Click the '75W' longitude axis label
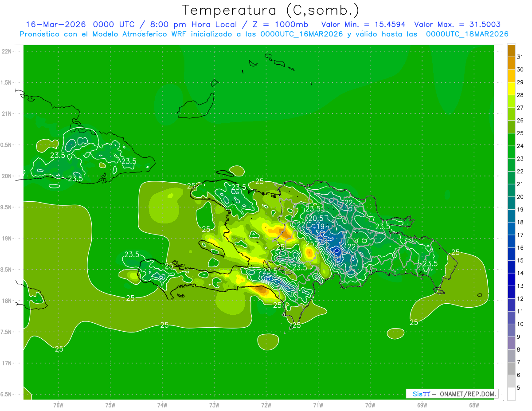Screen dimensions: 532x411 (x=110, y=405)
